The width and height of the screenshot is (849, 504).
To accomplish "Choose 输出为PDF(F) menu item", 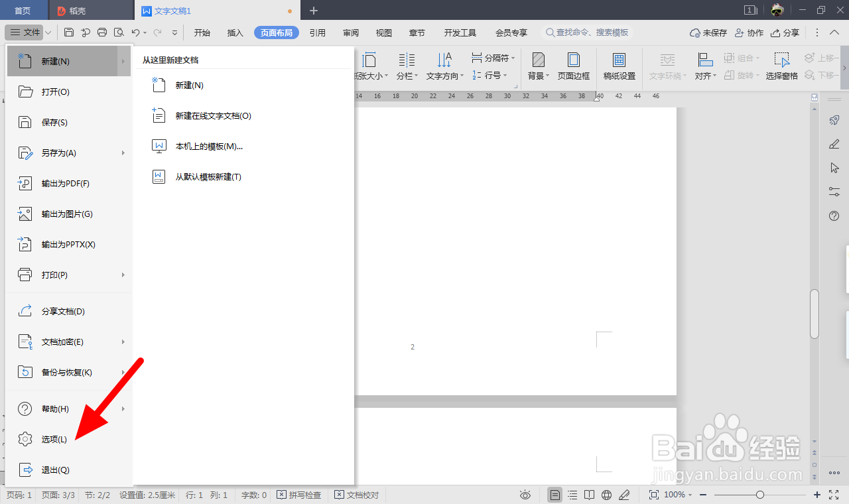I will (69, 183).
